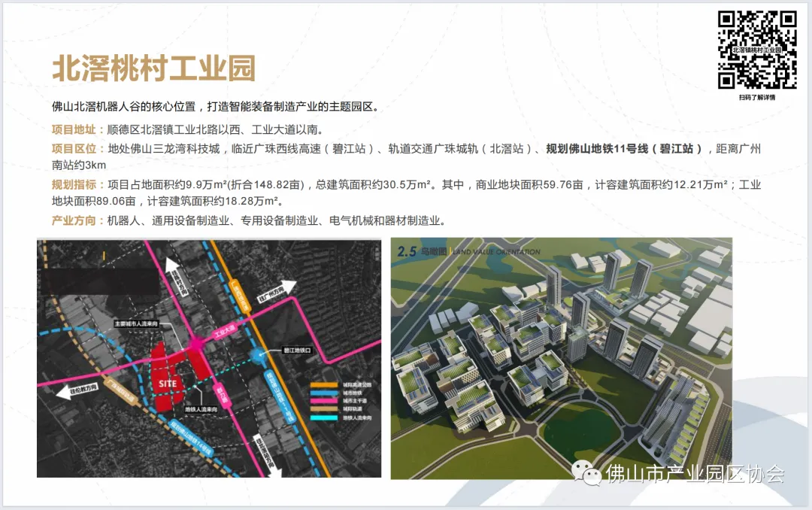
Task: Click the 碧江地铁口 map label
Action: coord(297,351)
